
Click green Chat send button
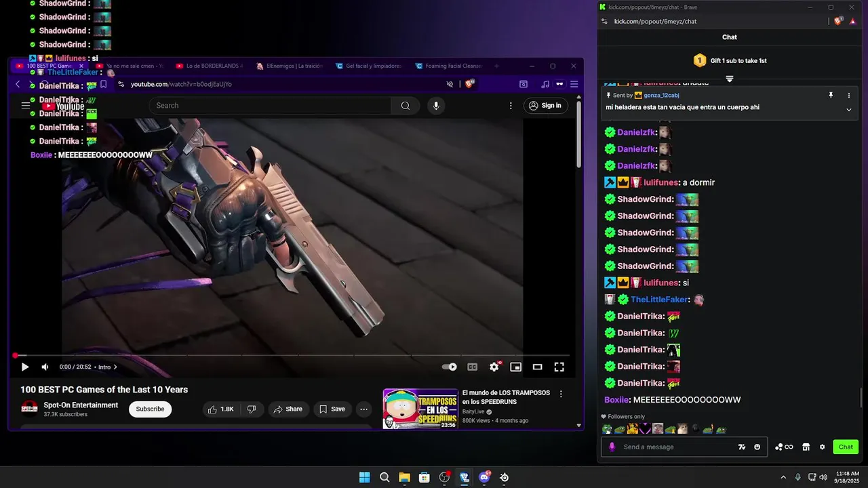(x=846, y=447)
